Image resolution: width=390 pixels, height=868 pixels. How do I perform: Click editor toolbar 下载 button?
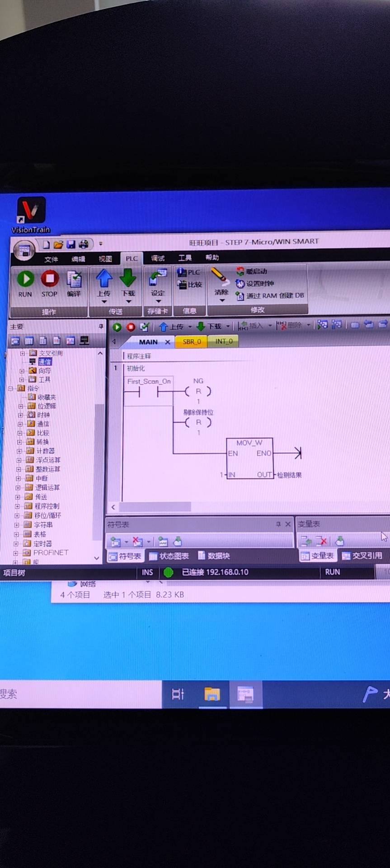209,326
